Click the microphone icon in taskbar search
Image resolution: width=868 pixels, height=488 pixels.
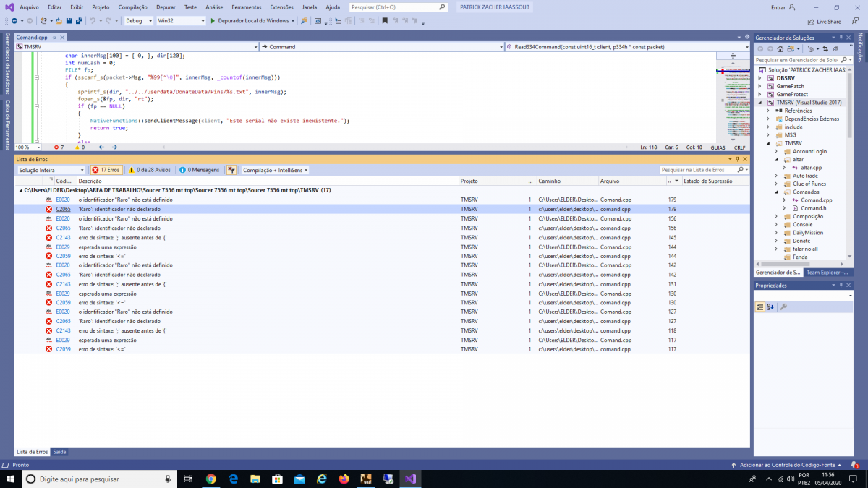pyautogui.click(x=168, y=479)
